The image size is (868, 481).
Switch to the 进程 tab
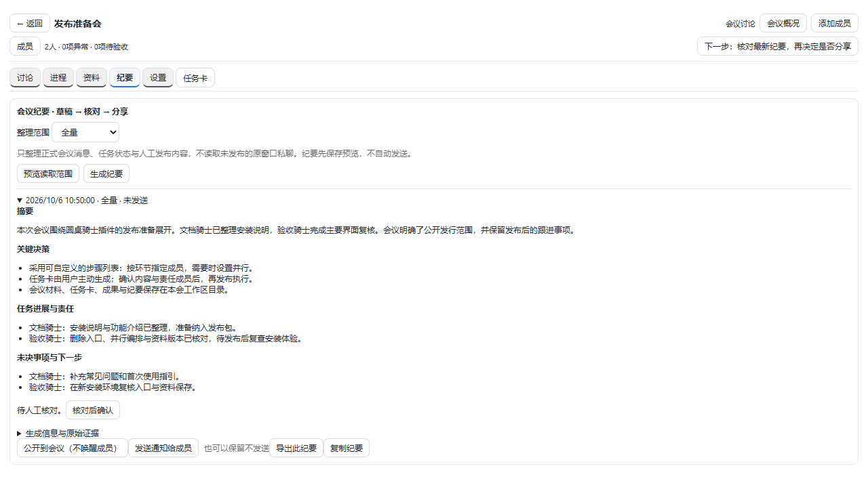(x=58, y=77)
